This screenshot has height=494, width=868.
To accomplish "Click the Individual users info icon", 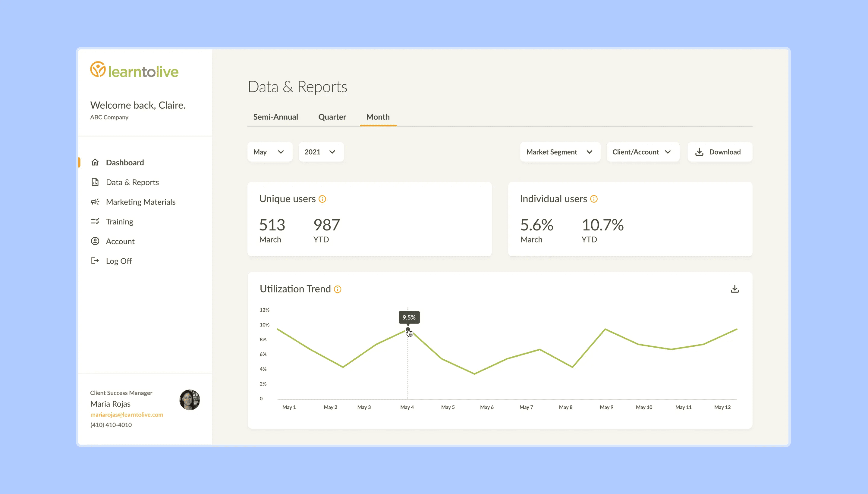I will (x=594, y=199).
